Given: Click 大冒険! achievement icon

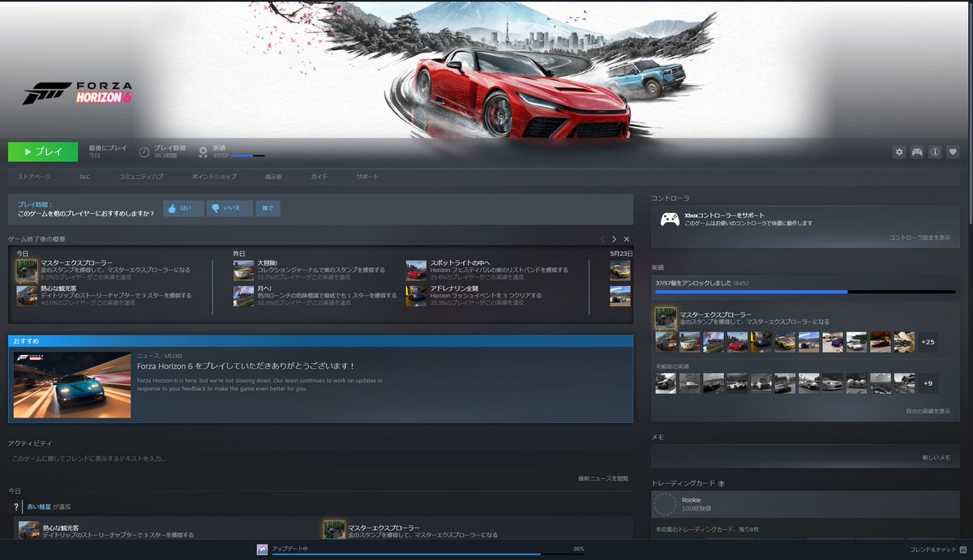Looking at the screenshot, I should click(x=243, y=271).
